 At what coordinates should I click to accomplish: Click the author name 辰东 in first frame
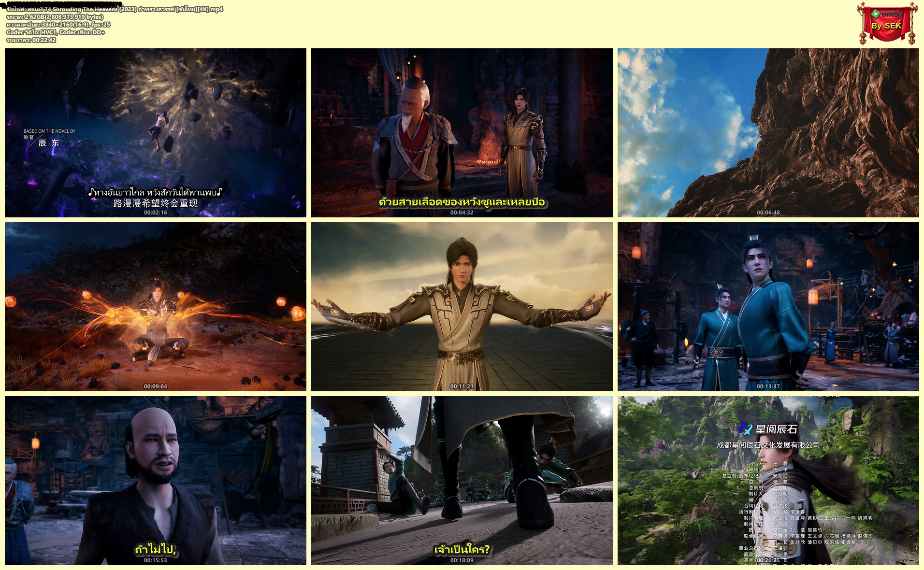coord(49,143)
